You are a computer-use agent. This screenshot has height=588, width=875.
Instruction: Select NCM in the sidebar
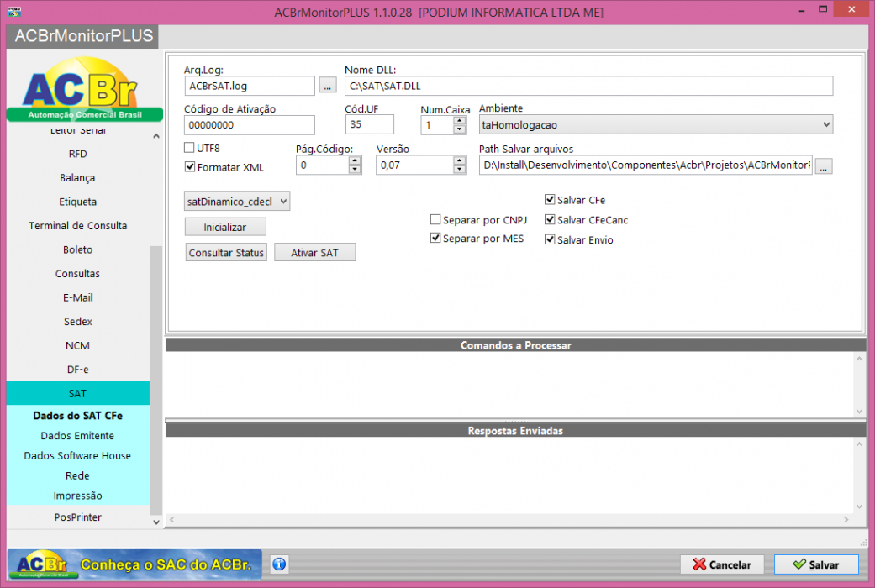78,346
